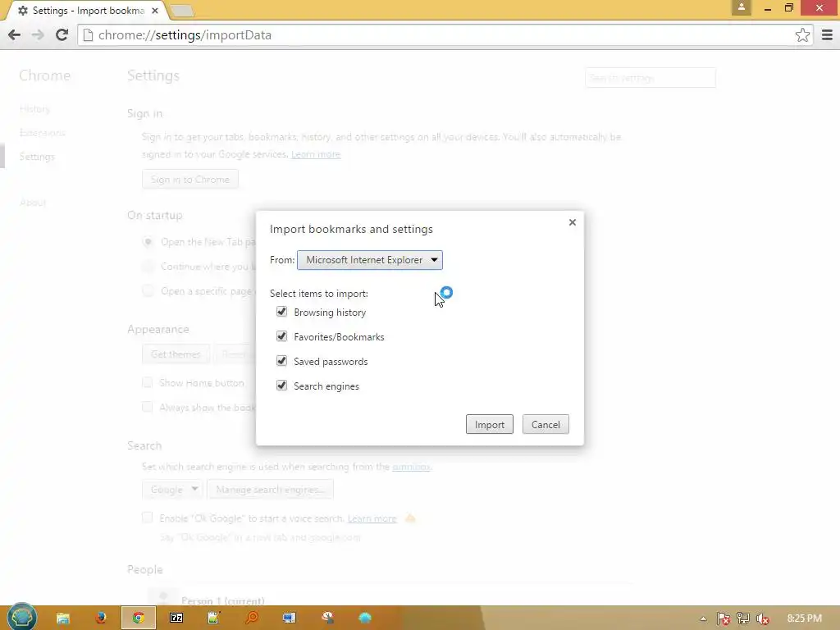Click the 8:25 PM clock
Viewport: 840px width, 630px height.
804,619
